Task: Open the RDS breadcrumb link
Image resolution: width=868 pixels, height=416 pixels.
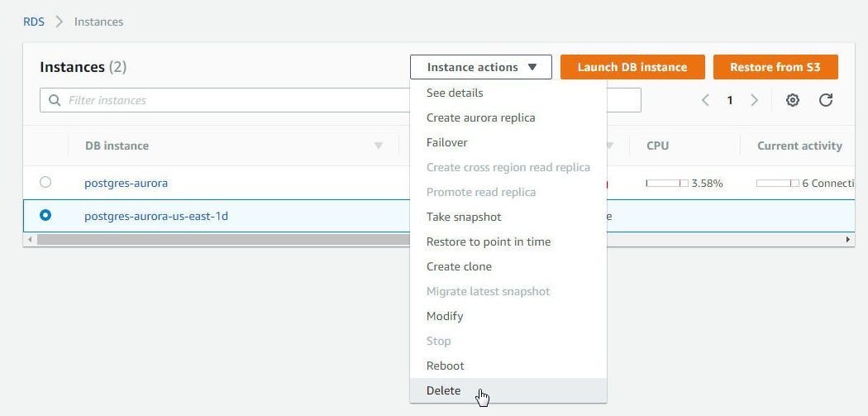Action: click(34, 22)
